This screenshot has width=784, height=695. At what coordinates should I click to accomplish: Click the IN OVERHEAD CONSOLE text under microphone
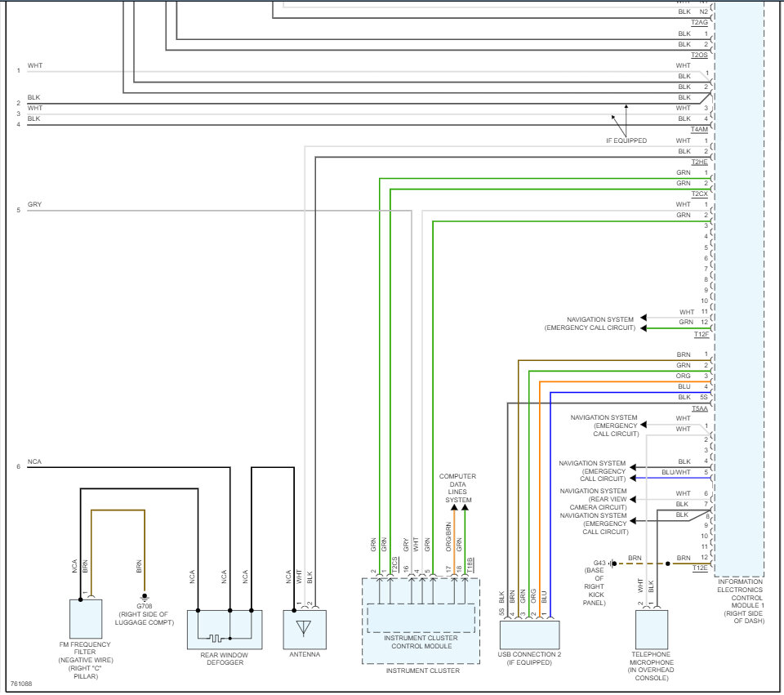coord(651,674)
